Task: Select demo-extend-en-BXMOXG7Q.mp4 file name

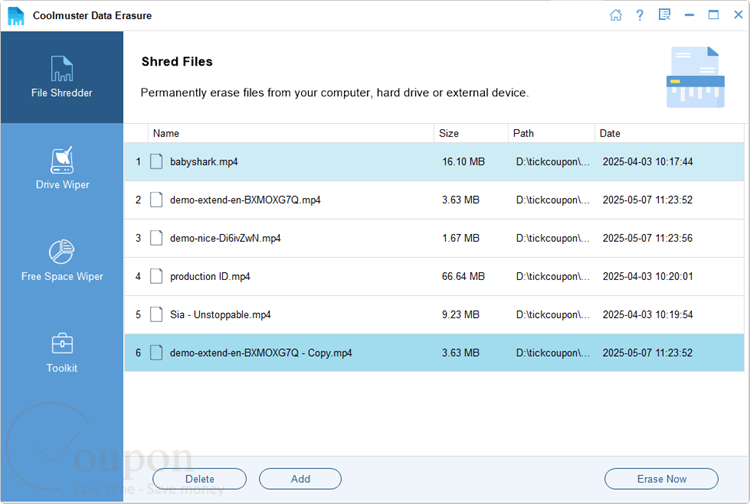Action: [x=245, y=200]
